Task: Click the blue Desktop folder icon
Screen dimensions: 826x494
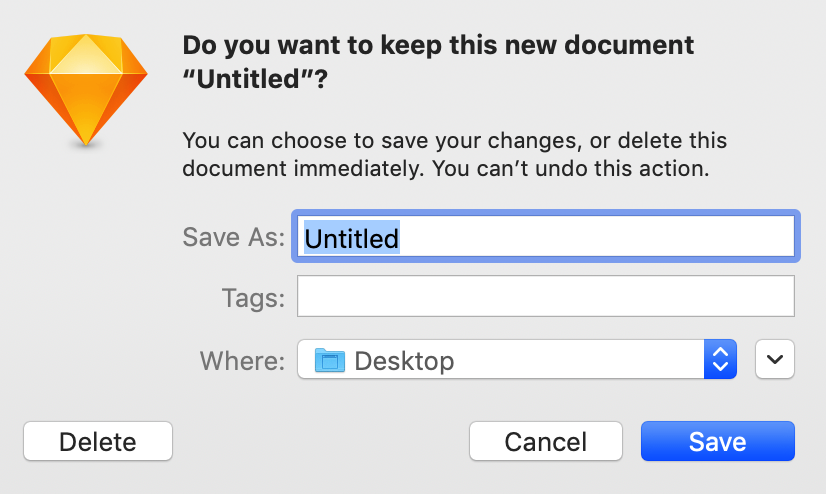Action: click(x=329, y=360)
